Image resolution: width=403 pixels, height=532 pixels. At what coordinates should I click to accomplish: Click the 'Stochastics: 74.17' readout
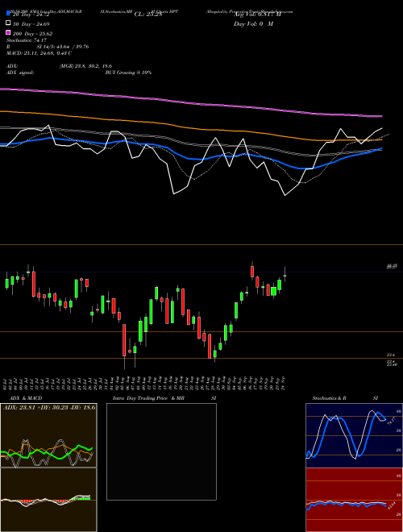[27, 40]
